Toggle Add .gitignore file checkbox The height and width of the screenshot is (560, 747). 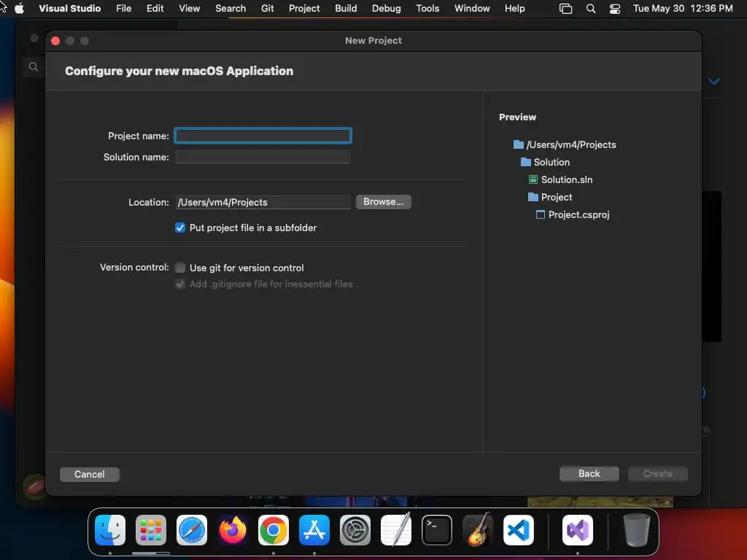pyautogui.click(x=180, y=284)
